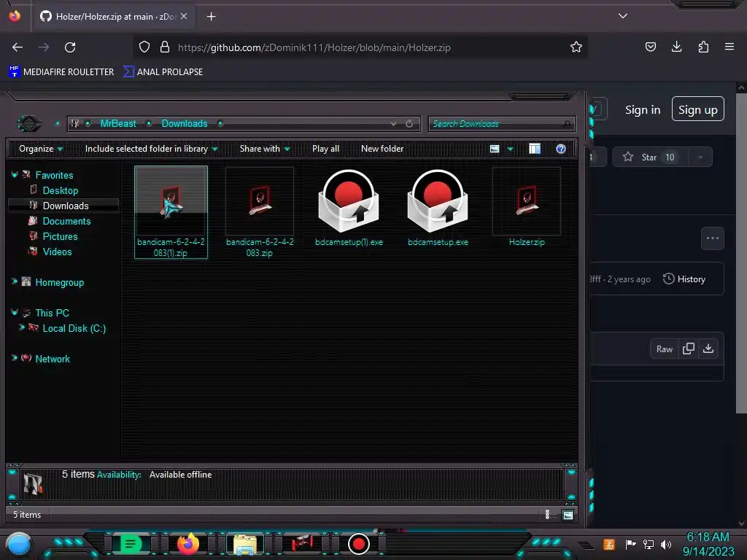747x560 pixels.
Task: Open the three-dot more options on GitHub
Action: (x=713, y=238)
